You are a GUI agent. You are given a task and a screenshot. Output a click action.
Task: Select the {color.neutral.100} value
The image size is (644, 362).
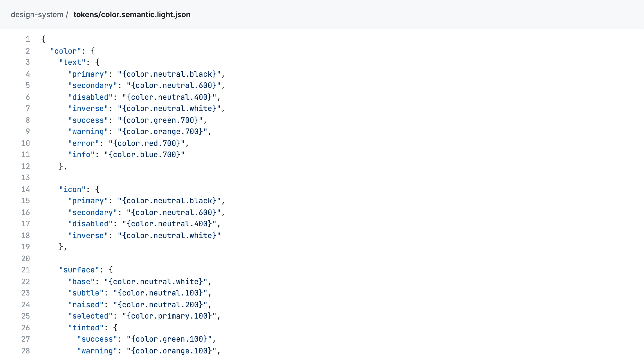point(160,293)
